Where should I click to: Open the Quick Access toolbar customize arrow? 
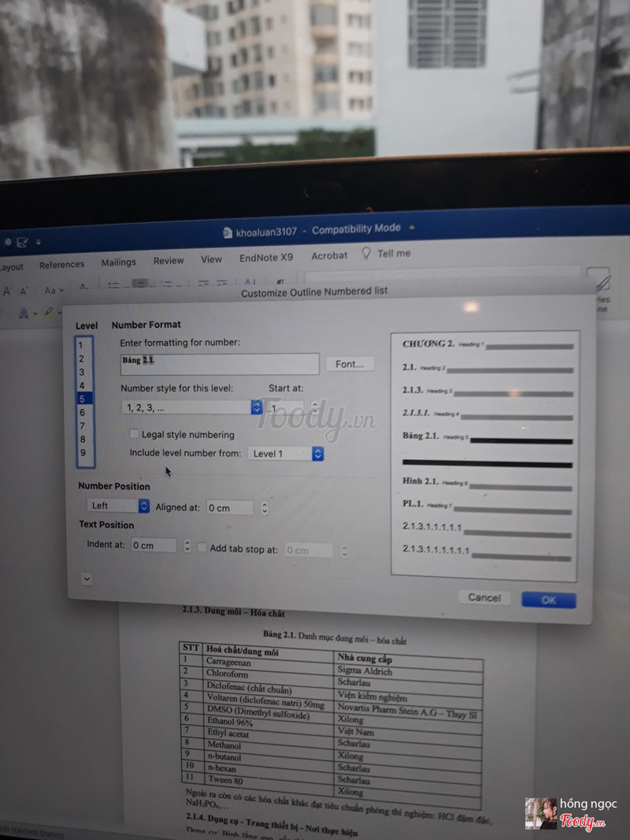click(x=39, y=242)
